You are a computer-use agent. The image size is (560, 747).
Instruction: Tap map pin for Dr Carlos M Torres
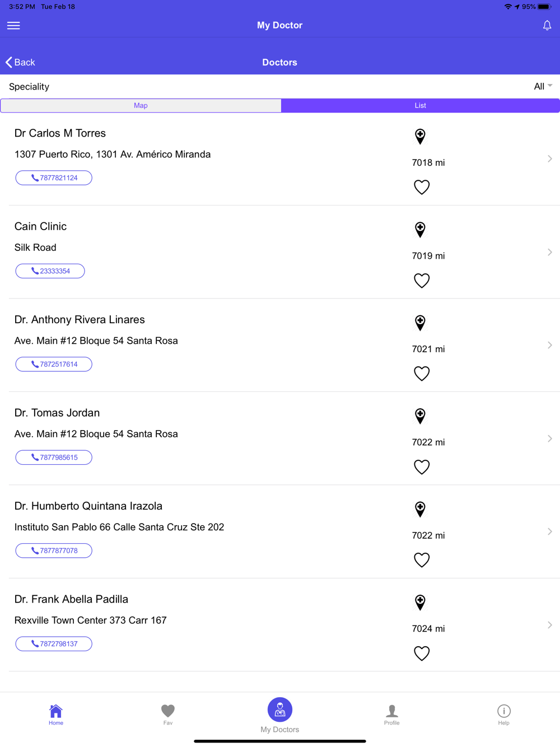tap(420, 136)
